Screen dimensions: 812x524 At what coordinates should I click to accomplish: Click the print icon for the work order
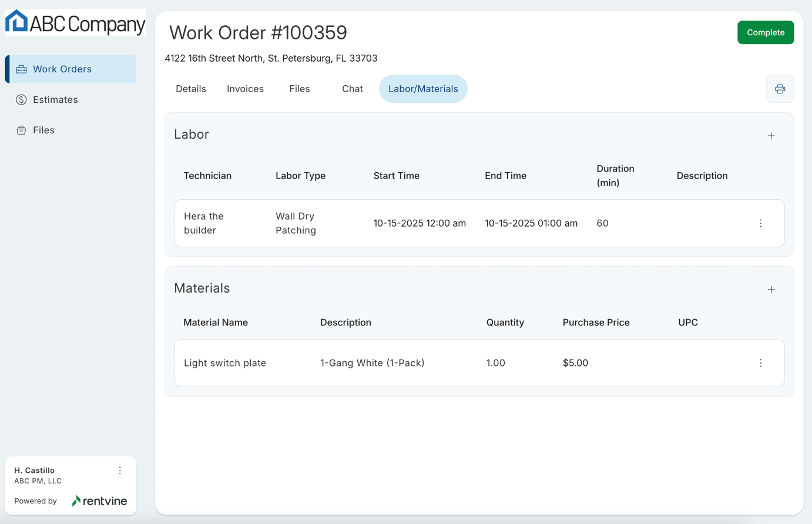pos(780,89)
